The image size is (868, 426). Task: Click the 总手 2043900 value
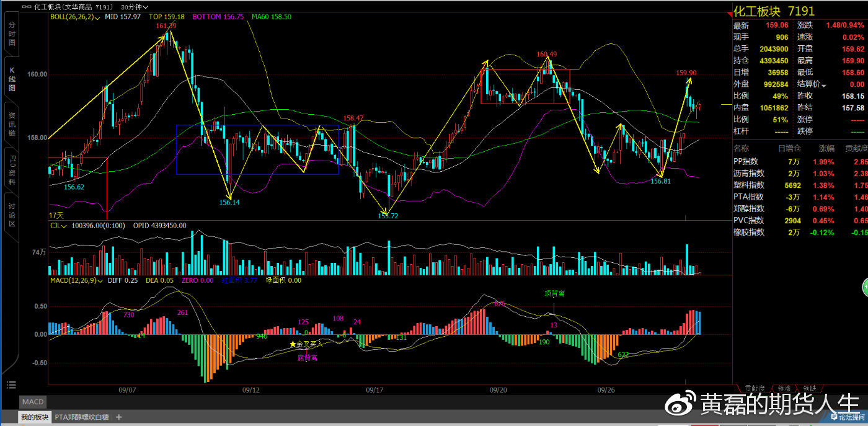[773, 49]
